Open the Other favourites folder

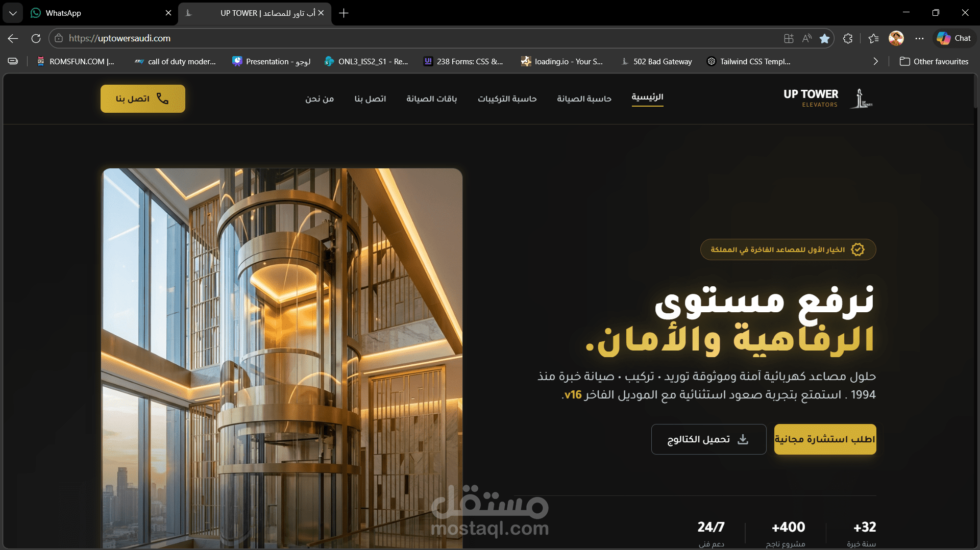934,61
